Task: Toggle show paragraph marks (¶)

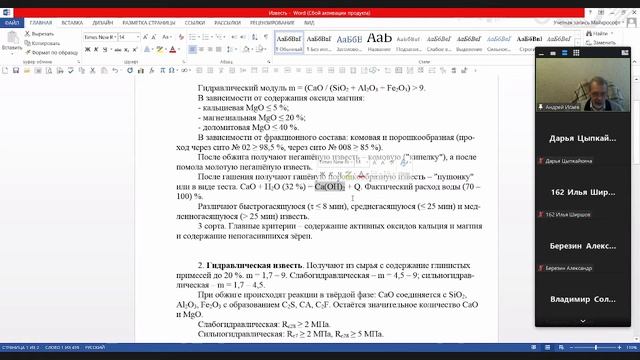Action: [x=266, y=37]
